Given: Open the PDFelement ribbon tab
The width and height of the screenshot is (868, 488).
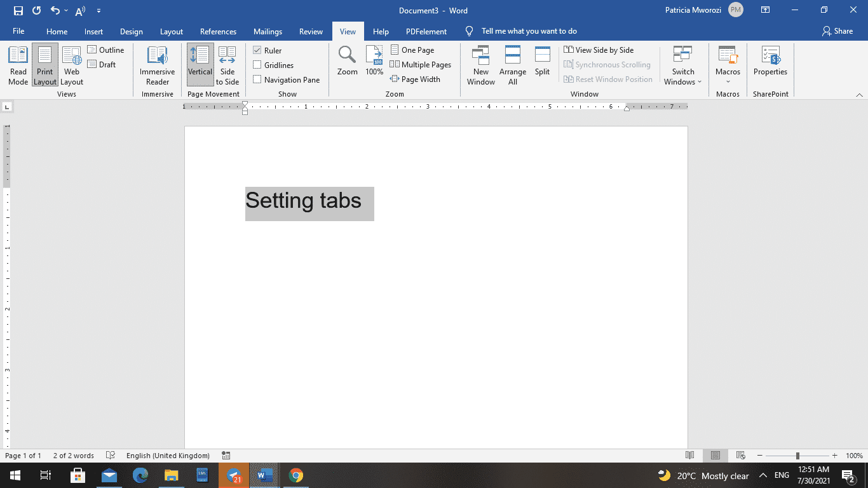Looking at the screenshot, I should (426, 31).
